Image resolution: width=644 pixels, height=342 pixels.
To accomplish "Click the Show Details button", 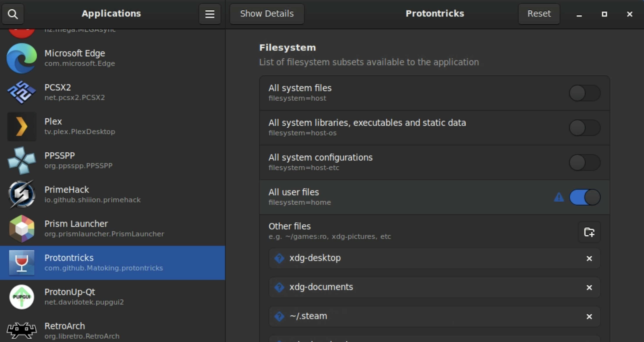I will click(x=267, y=14).
